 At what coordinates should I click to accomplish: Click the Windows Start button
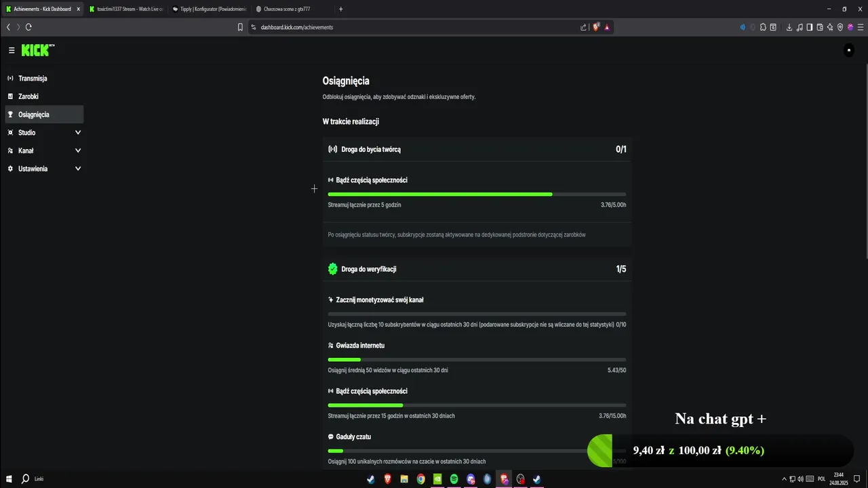pos(8,479)
